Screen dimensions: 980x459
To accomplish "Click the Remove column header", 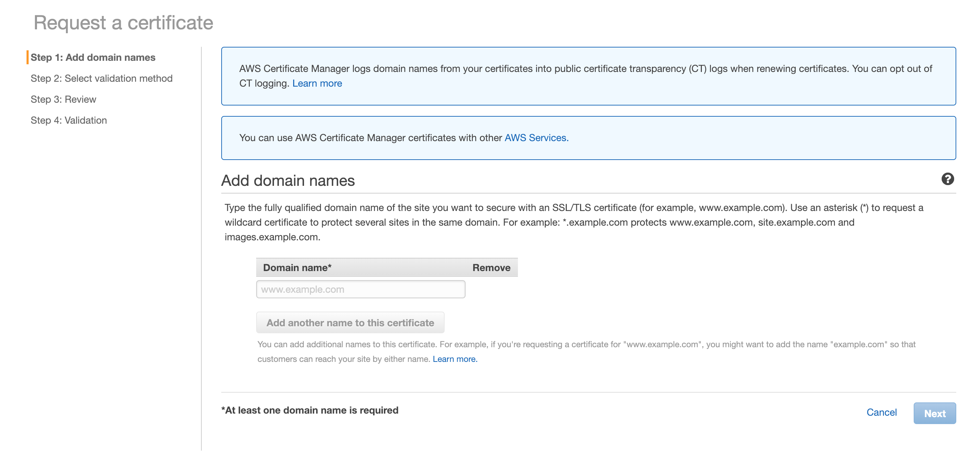I will coord(491,268).
